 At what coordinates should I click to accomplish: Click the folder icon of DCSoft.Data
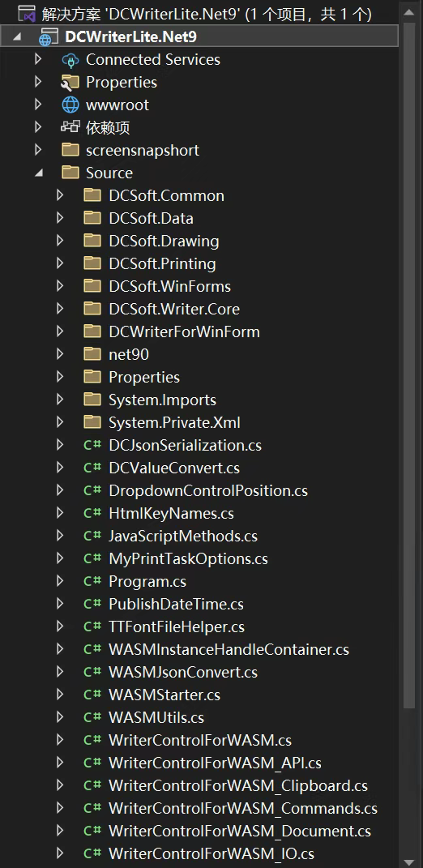pyautogui.click(x=92, y=218)
